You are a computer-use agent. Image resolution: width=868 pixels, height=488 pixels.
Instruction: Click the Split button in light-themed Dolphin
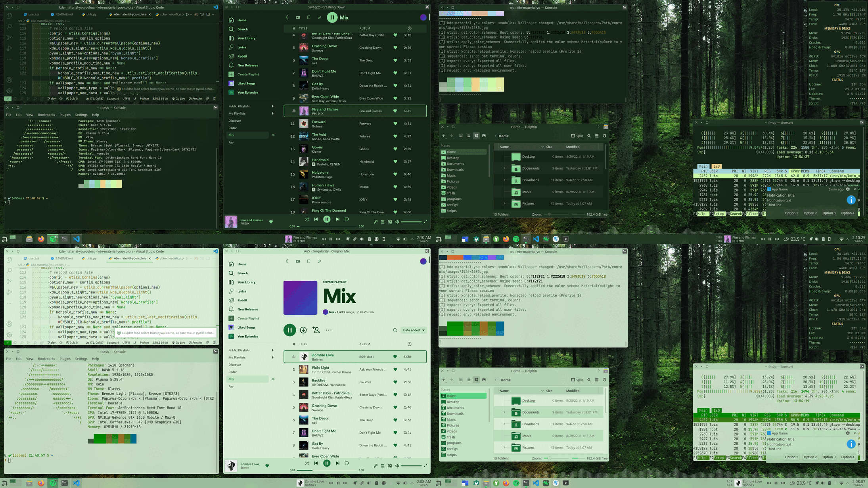pos(577,380)
